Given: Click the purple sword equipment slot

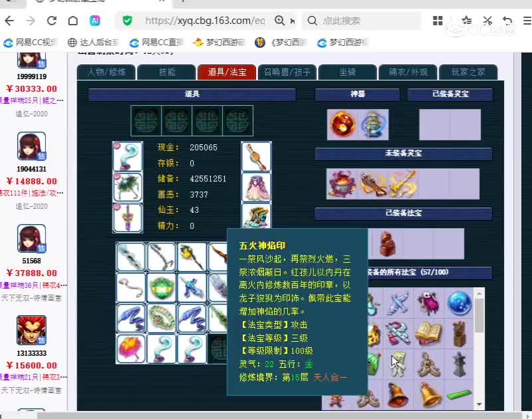Looking at the screenshot, I should [x=128, y=217].
